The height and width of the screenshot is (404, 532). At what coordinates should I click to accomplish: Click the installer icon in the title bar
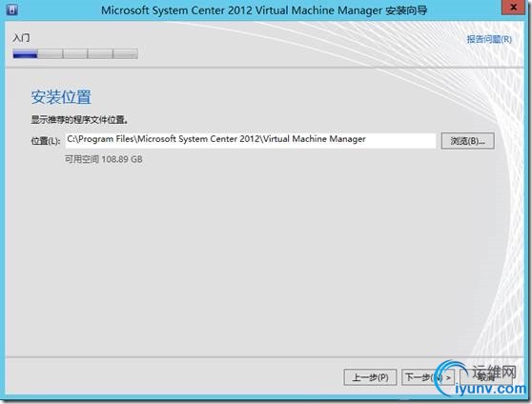pyautogui.click(x=11, y=10)
